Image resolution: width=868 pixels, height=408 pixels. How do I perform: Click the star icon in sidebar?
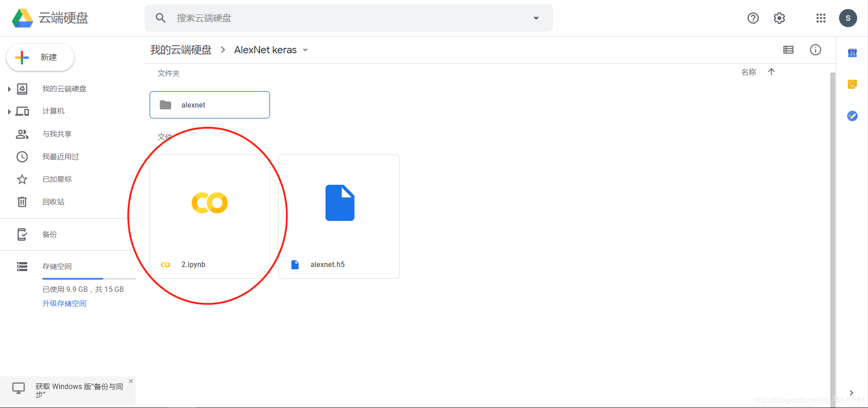[22, 179]
